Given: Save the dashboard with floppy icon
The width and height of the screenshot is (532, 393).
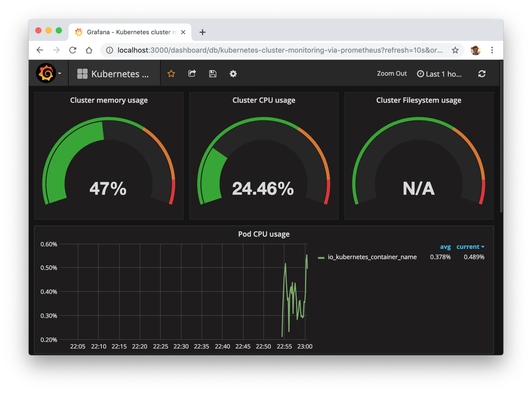Looking at the screenshot, I should 213,74.
